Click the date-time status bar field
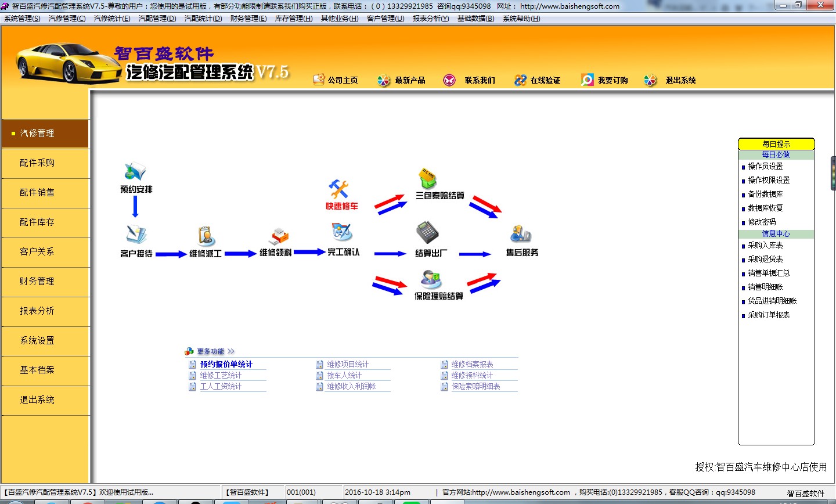 pos(388,492)
